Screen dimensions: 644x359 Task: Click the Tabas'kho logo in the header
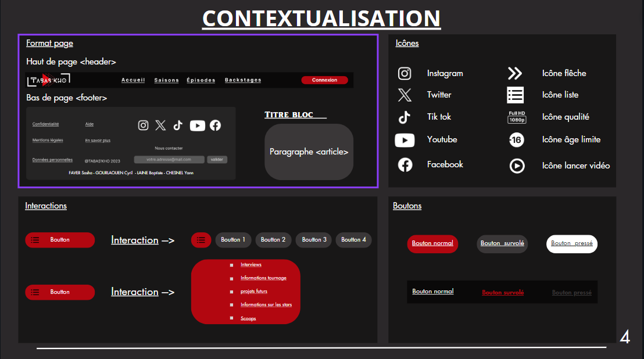pos(48,80)
